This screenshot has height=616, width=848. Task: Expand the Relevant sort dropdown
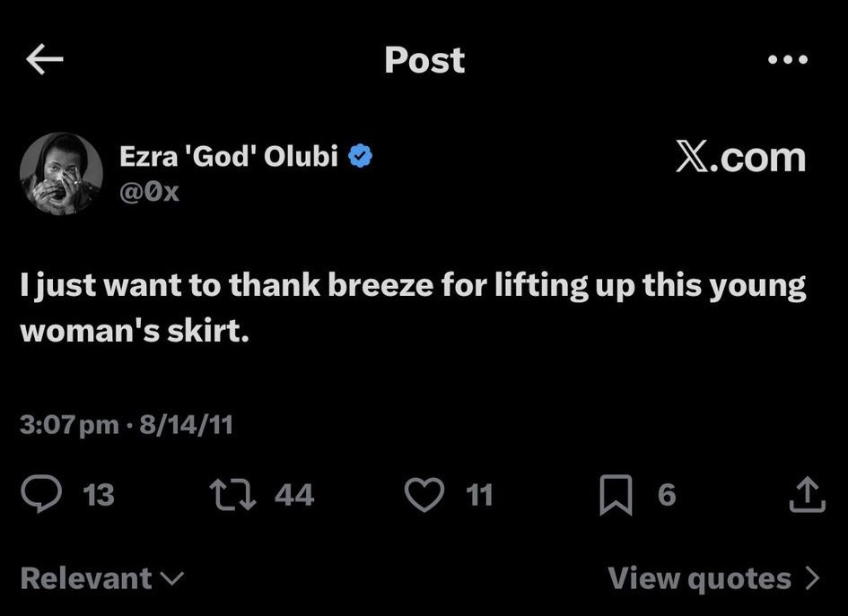pyautogui.click(x=101, y=578)
